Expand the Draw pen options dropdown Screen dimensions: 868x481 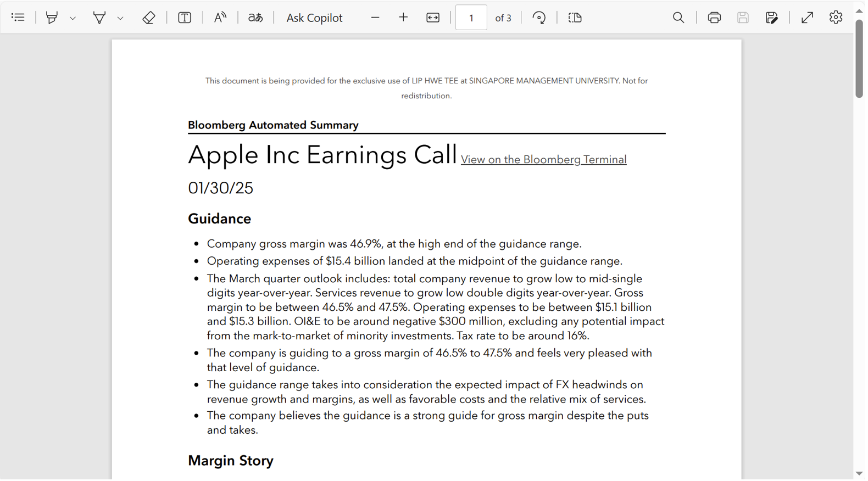(120, 18)
